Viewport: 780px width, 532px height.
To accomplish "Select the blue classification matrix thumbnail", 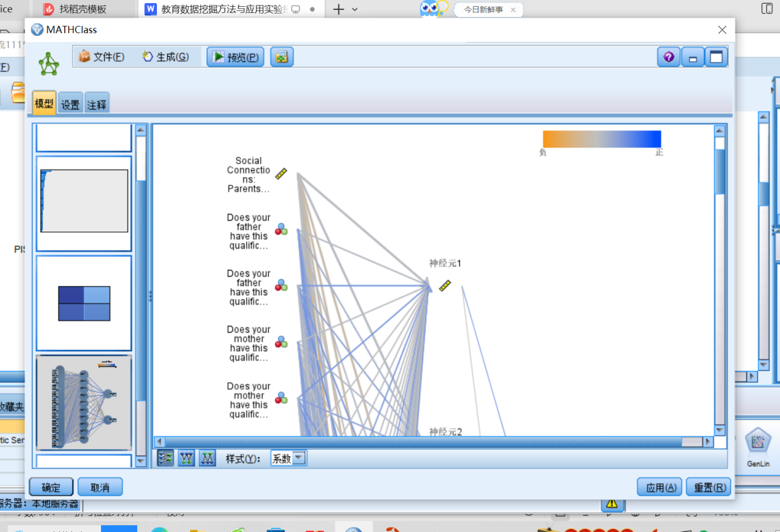I will click(x=84, y=303).
